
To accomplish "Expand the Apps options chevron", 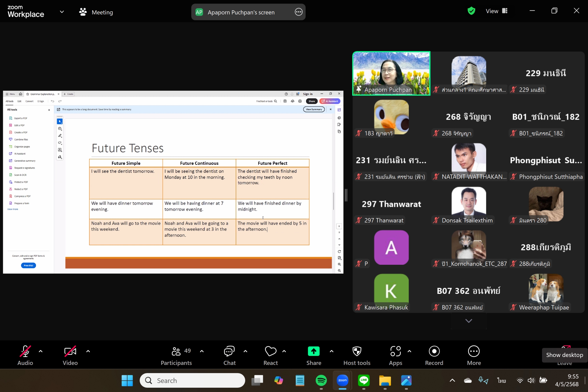I will tap(409, 351).
